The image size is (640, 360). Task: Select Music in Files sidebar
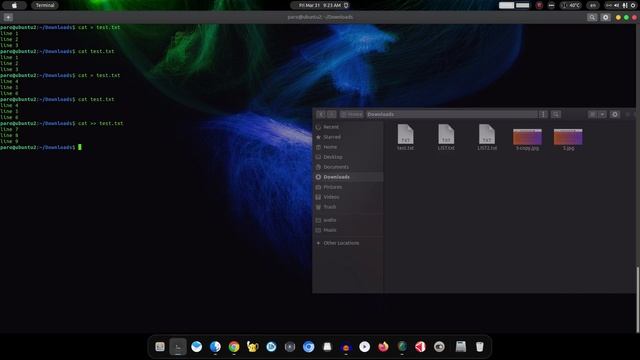point(348,230)
